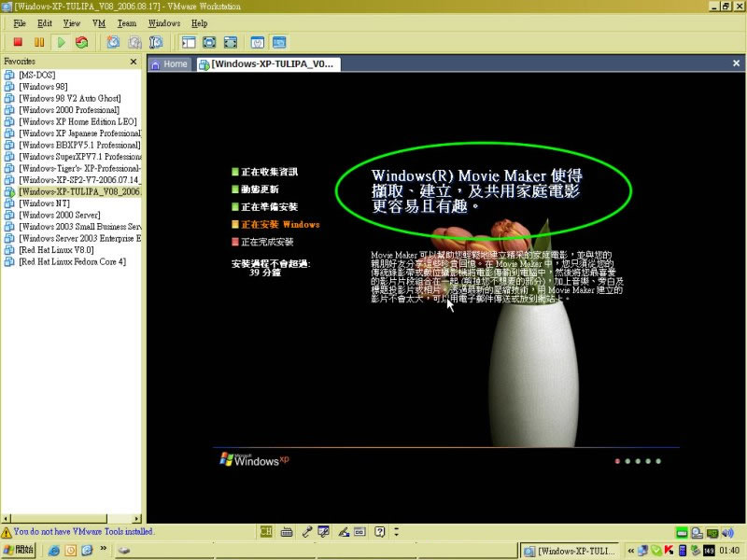Select [Windows SuperXPV7.1 Professional] favorite
The image size is (747, 560).
[x=80, y=157]
